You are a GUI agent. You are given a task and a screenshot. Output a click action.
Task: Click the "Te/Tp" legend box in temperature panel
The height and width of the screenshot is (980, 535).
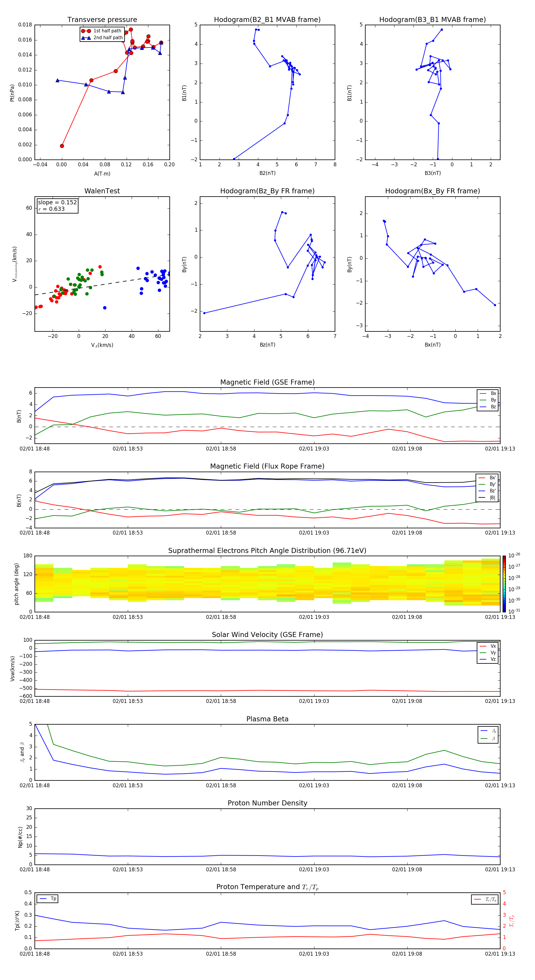coord(484,899)
